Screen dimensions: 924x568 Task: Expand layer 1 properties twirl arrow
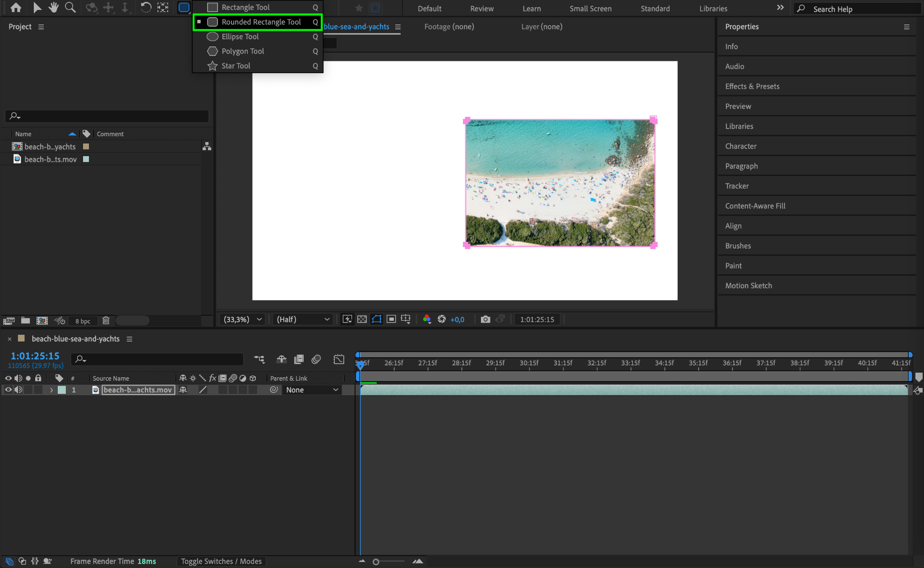pos(51,390)
